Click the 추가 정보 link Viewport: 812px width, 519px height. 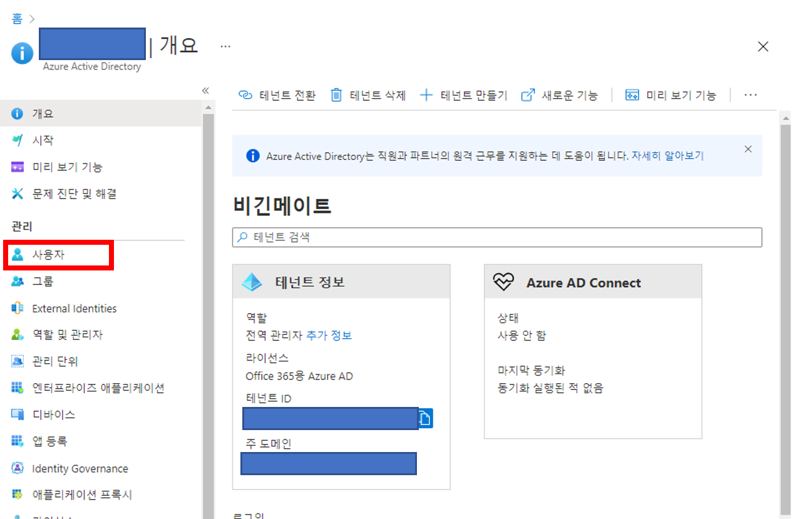tap(329, 336)
